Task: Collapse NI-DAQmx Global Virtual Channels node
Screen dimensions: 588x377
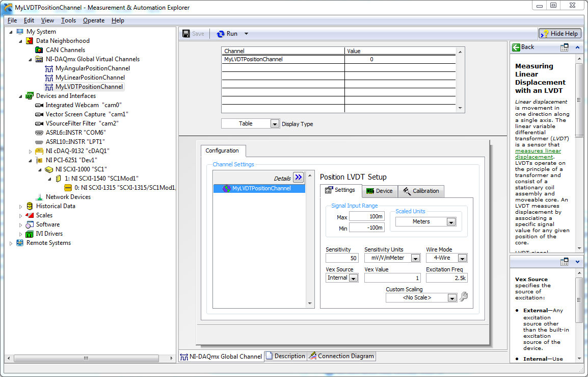Action: [31, 59]
